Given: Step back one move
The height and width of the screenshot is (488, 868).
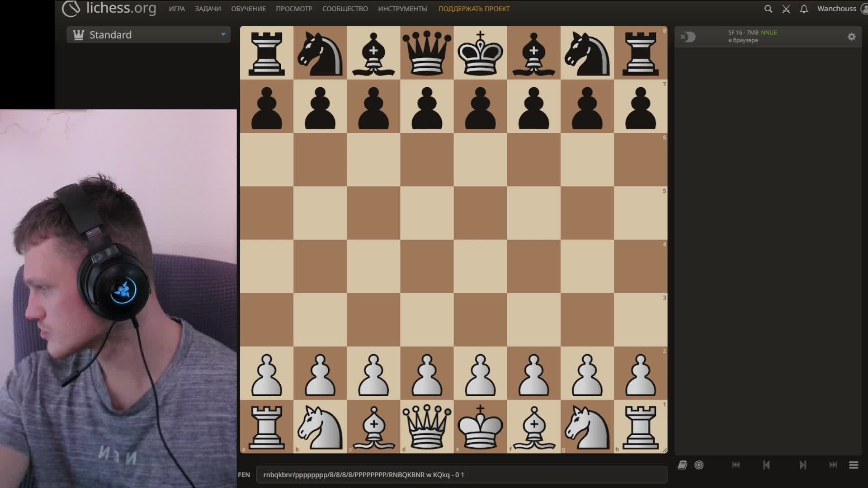Looking at the screenshot, I should (x=766, y=465).
